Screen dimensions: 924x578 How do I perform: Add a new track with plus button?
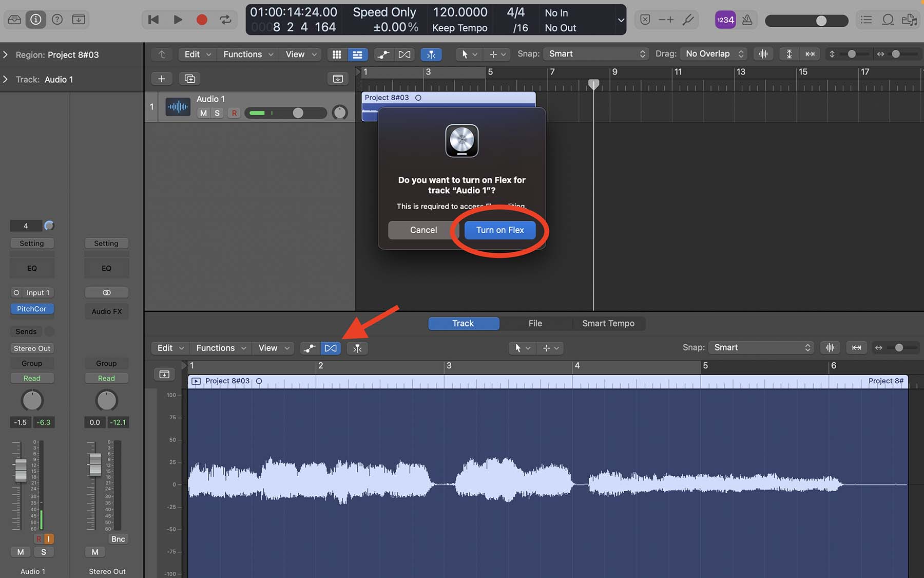pos(161,79)
